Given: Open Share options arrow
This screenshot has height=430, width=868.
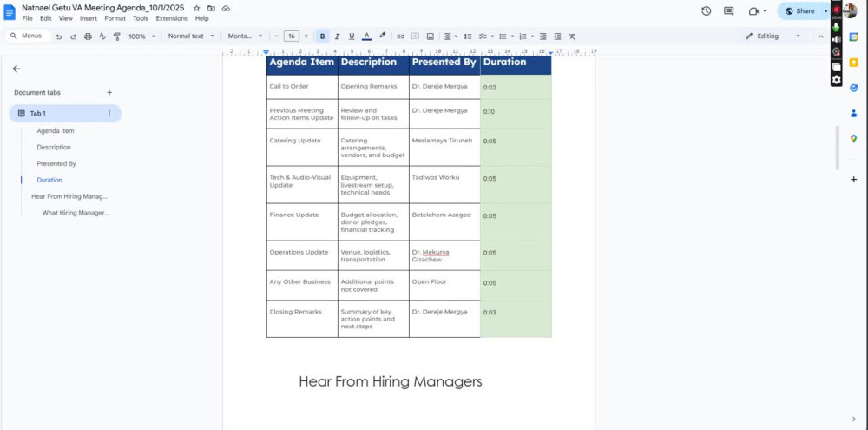Looking at the screenshot, I should coord(825,11).
